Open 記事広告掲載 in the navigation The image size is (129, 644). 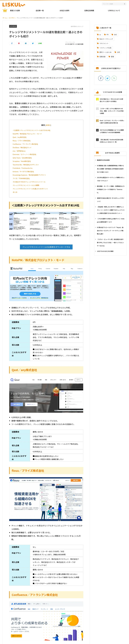pos(89,11)
